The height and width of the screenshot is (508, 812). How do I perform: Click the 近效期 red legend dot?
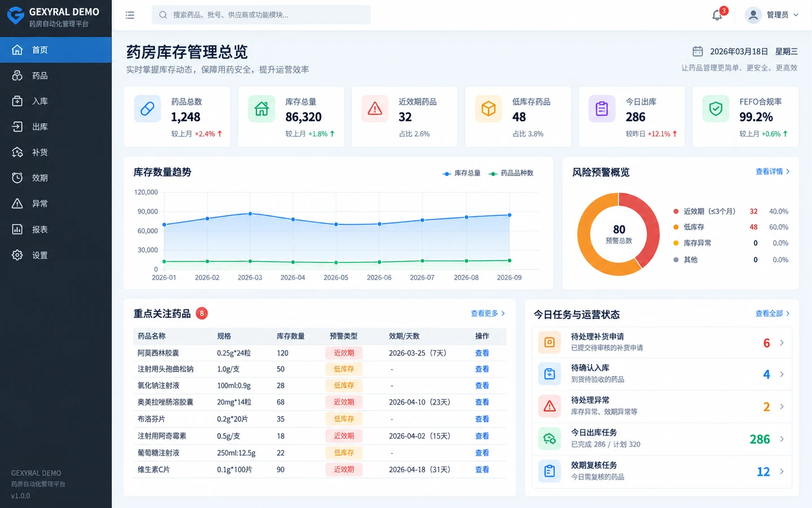coord(676,211)
